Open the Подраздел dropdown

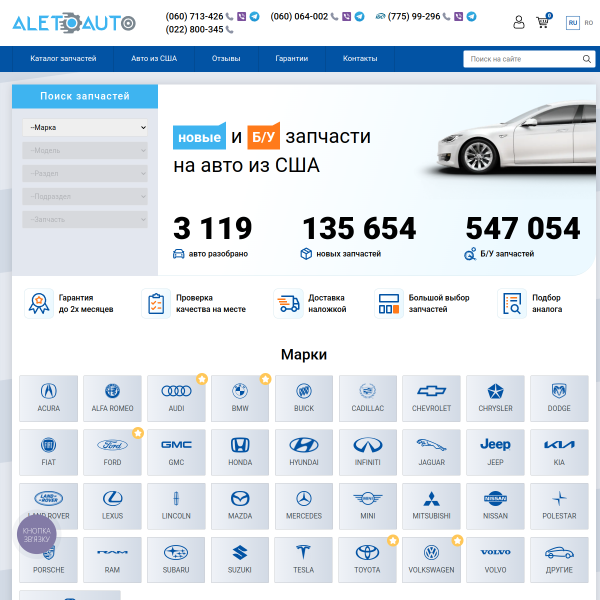(85, 196)
